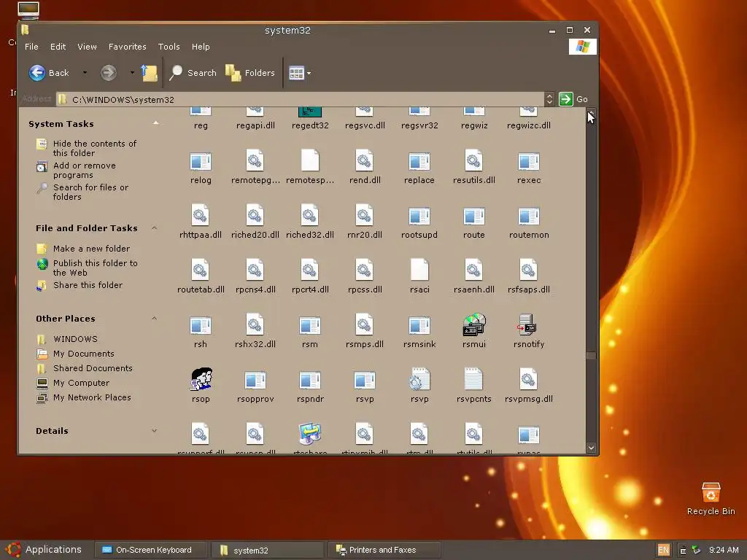Click the Search toolbar button
747x560 pixels.
pyautogui.click(x=193, y=73)
